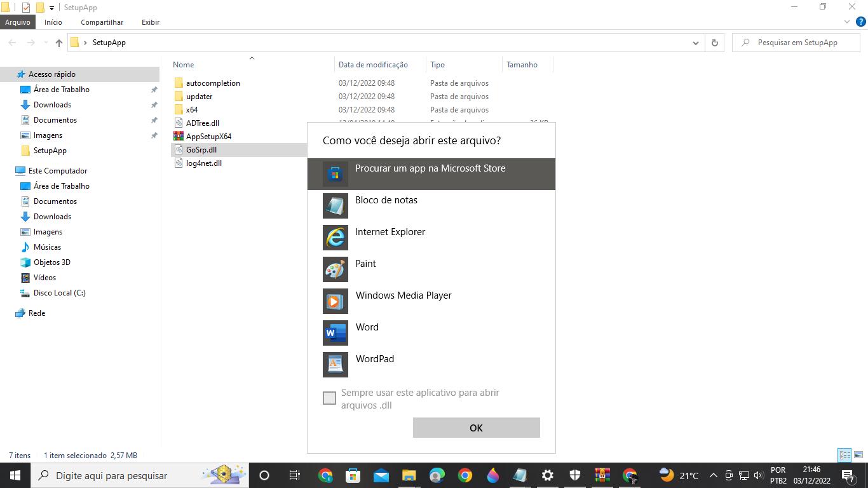This screenshot has height=488, width=868.
Task: Open the Quick Access Toolbar customize dropdown
Action: [x=51, y=8]
